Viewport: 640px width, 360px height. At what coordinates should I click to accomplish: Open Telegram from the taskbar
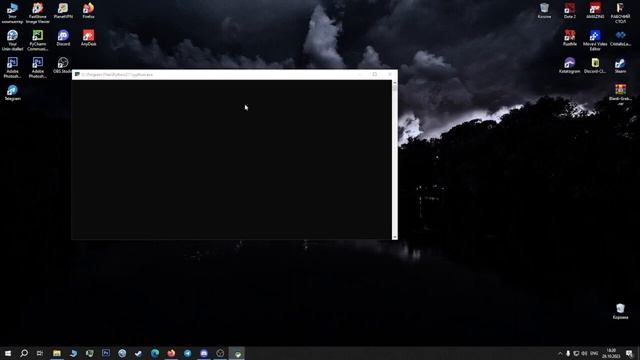[x=187, y=353]
